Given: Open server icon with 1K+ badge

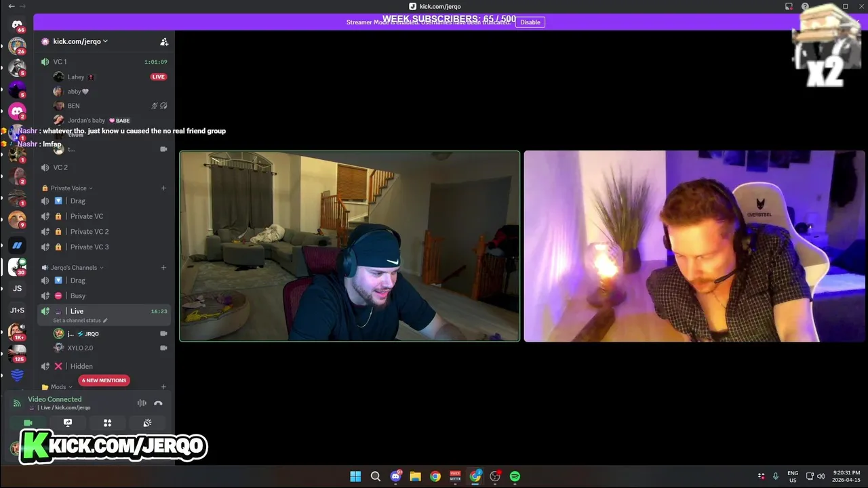Looking at the screenshot, I should [x=17, y=331].
